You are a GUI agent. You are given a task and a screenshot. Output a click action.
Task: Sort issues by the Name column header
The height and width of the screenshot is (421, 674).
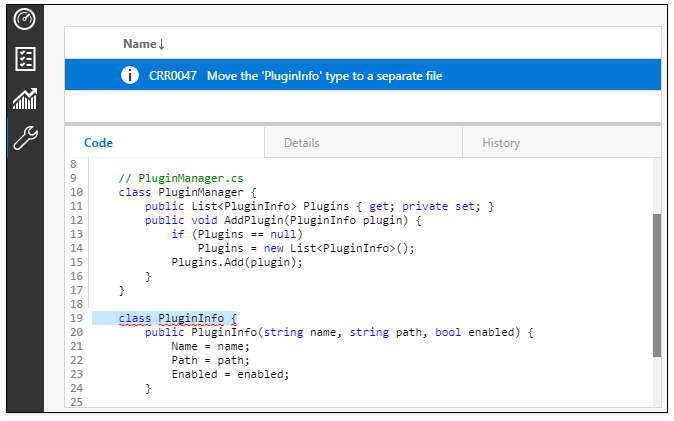tap(139, 44)
